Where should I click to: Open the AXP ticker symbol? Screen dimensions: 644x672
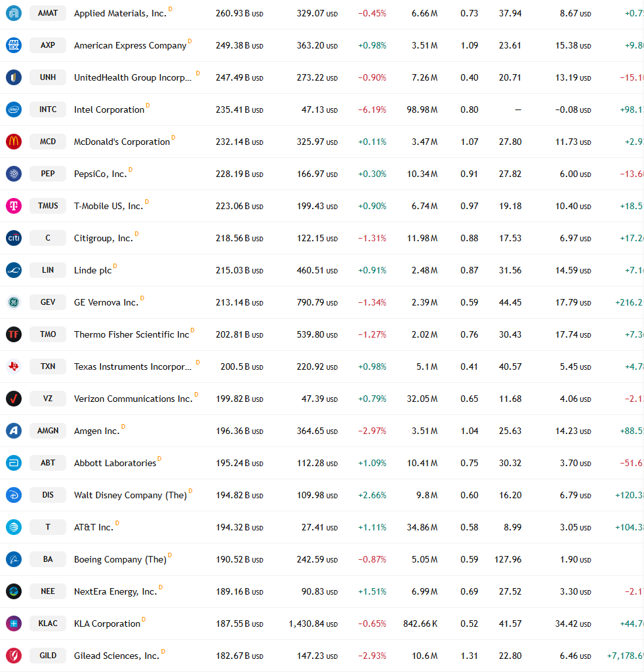pyautogui.click(x=48, y=45)
